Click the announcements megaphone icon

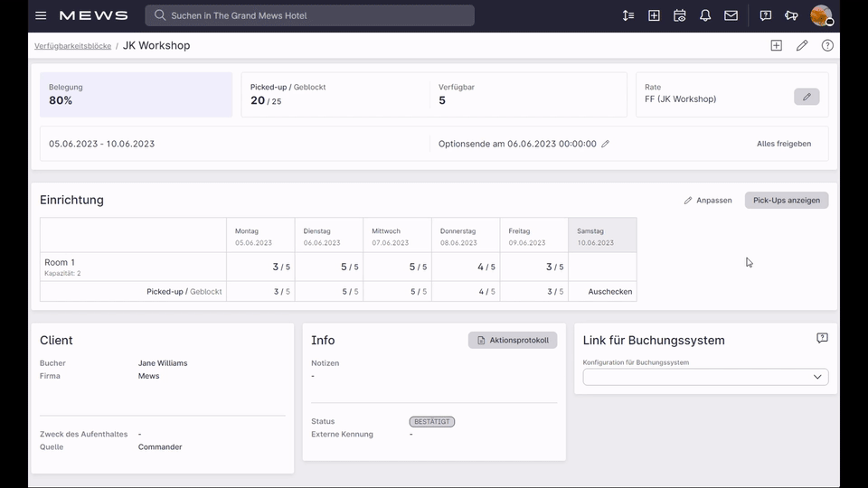[x=791, y=15]
